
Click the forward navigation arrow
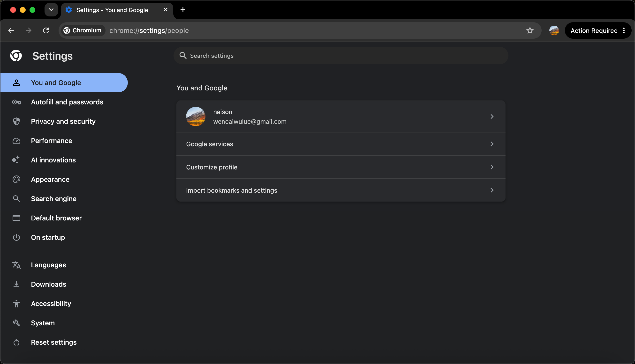pos(29,30)
